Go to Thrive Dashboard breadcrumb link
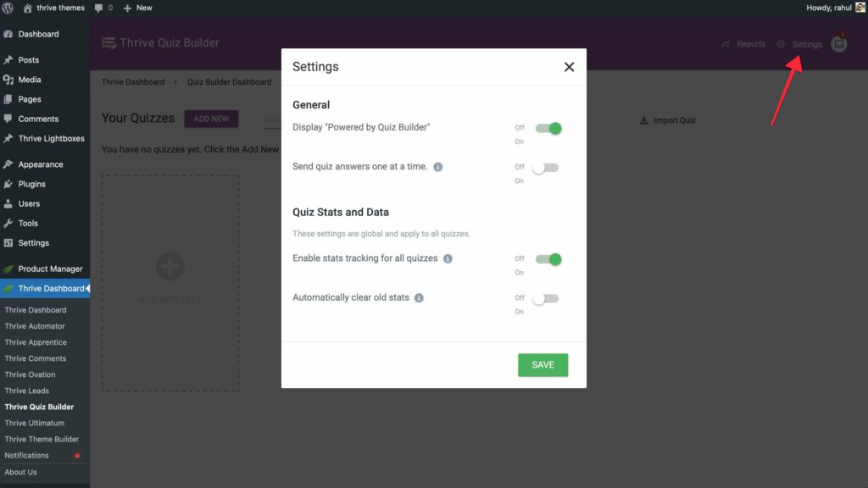Viewport: 868px width, 488px height. (133, 82)
